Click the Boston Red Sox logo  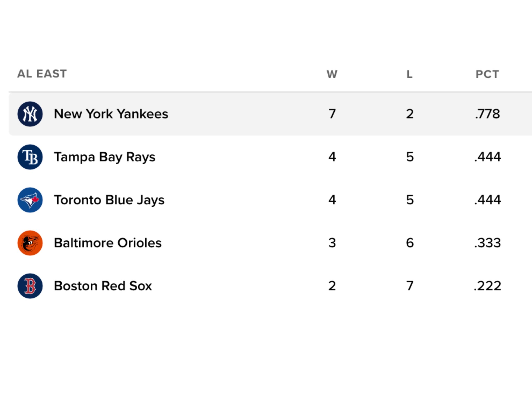pos(30,286)
